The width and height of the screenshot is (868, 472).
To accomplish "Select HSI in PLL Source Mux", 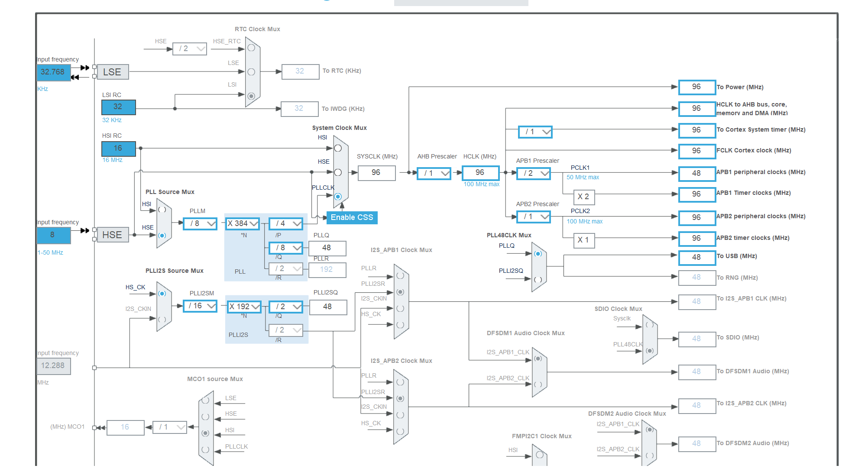I will 162,210.
